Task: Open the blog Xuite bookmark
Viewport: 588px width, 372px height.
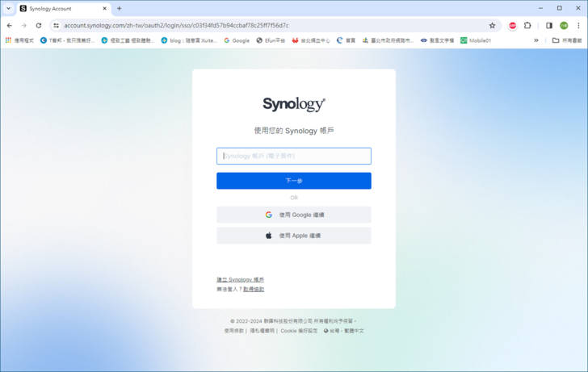Action: 189,40
